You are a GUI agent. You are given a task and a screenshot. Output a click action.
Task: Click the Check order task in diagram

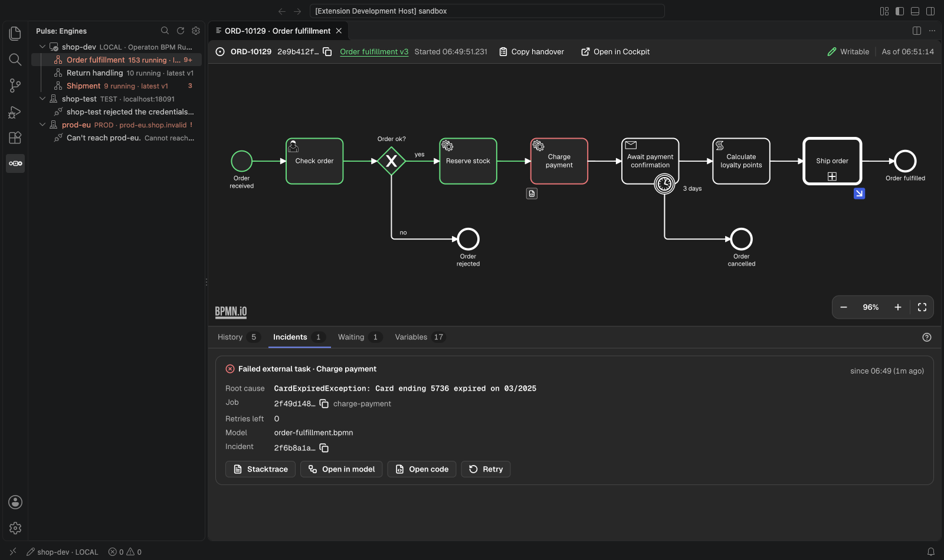(x=314, y=161)
